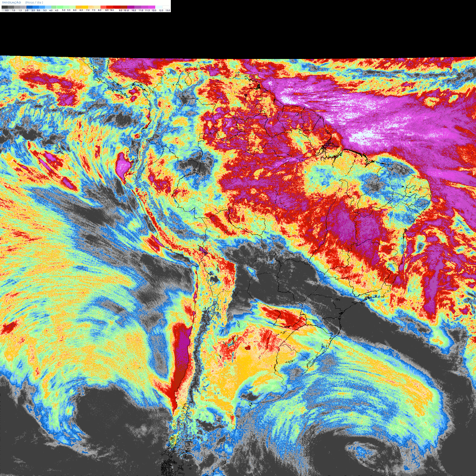Click the '1.0' legend value
Screen dimensions: 476x476
click(x=13, y=10)
